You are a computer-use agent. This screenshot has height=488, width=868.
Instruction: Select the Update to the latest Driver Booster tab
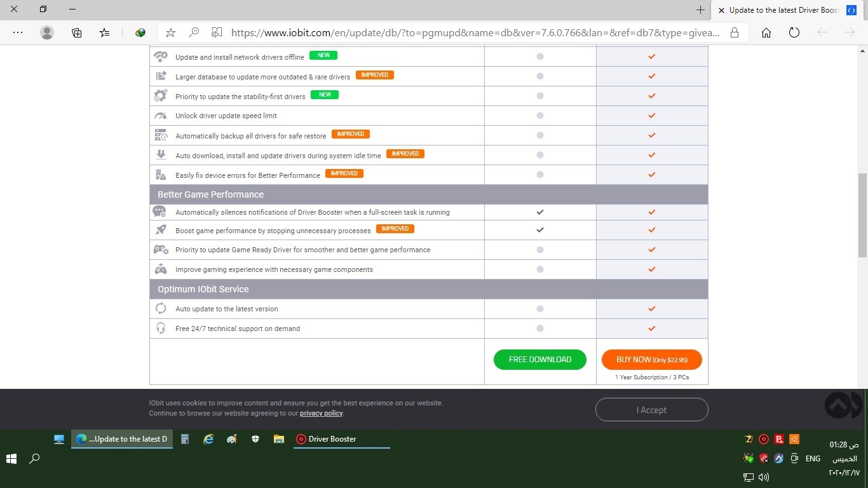tap(789, 10)
